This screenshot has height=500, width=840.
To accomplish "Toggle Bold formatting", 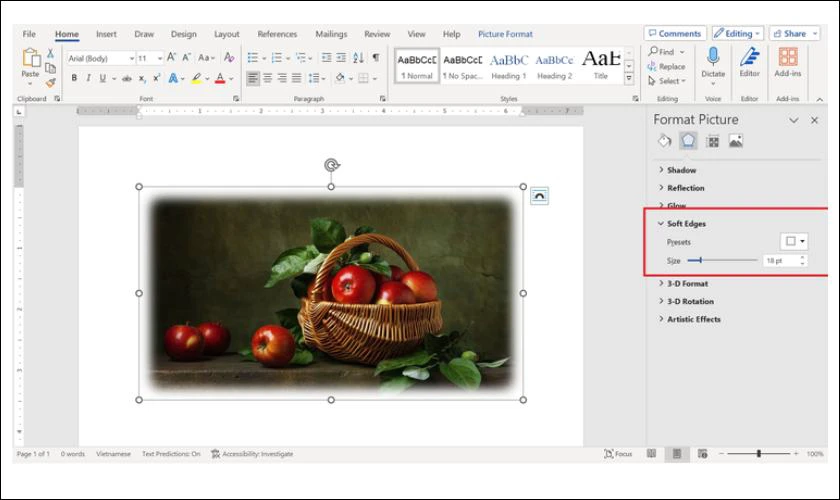I will pyautogui.click(x=74, y=78).
